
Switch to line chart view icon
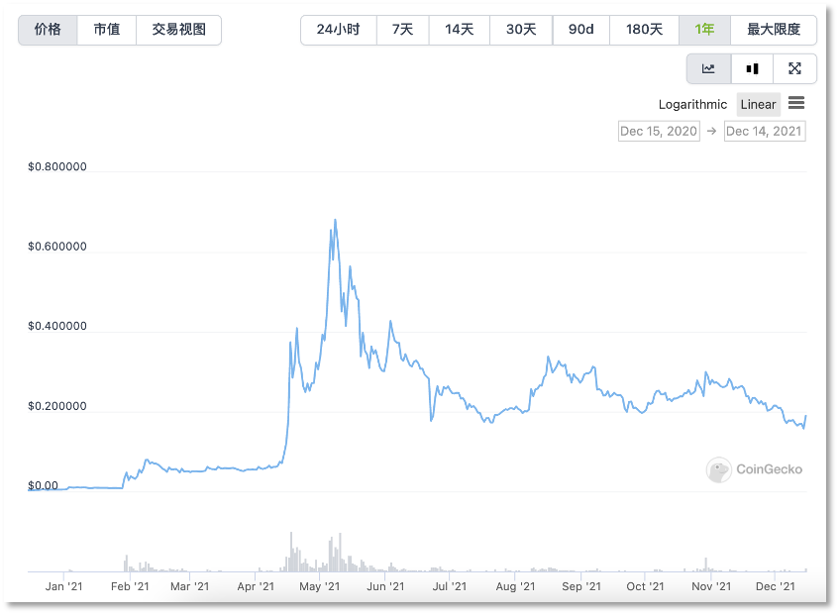point(708,68)
